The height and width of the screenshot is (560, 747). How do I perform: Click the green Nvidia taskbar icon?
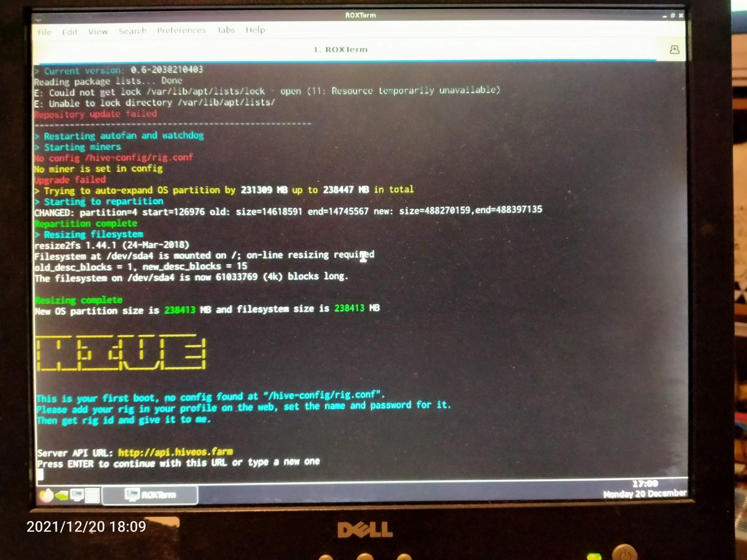click(x=62, y=495)
